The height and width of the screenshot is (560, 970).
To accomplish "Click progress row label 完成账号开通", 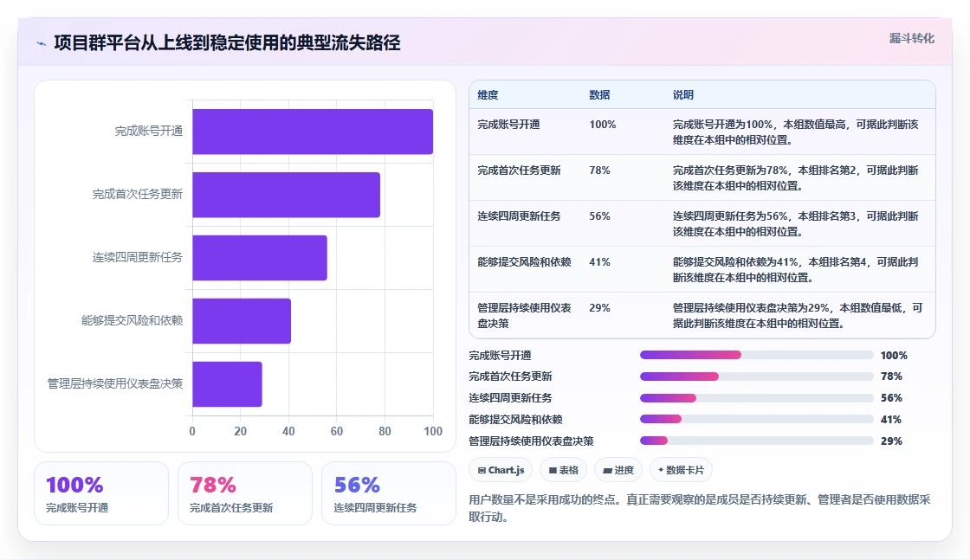I will pos(500,356).
